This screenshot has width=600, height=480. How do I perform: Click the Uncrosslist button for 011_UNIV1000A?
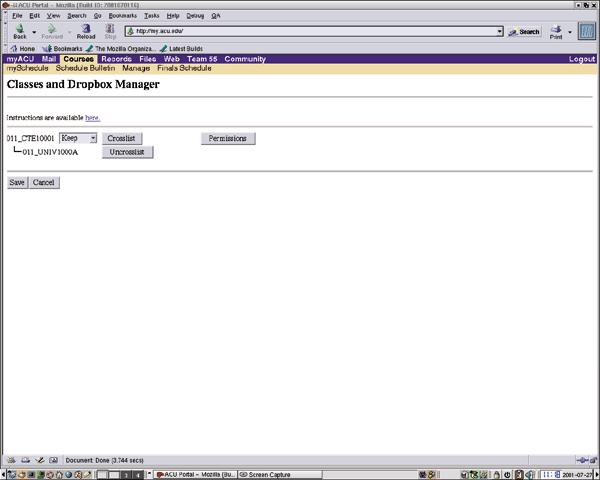pos(127,152)
